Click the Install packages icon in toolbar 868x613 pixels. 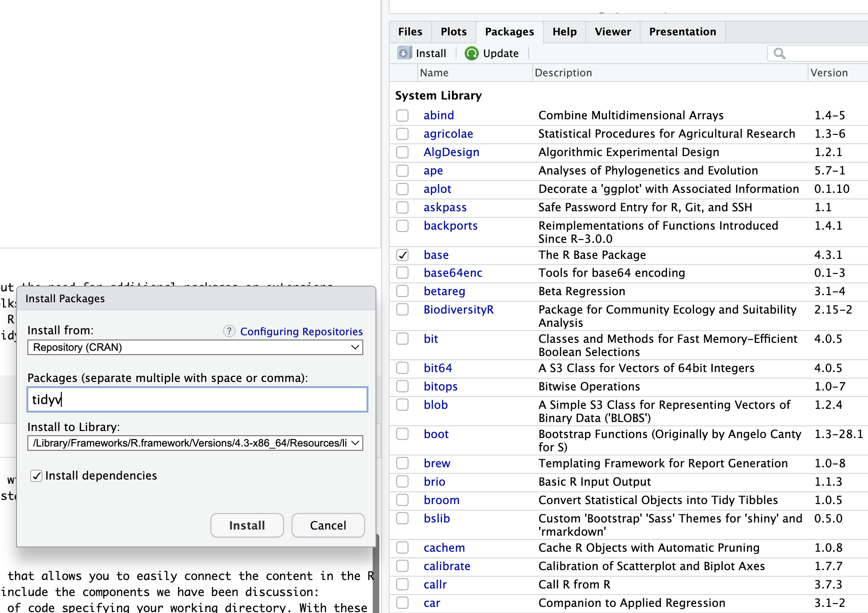(x=404, y=53)
